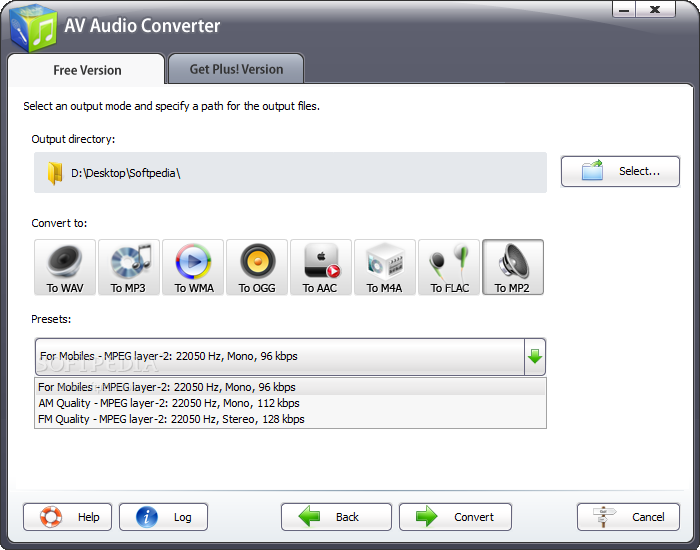This screenshot has height=550, width=700.
Task: Click the D:\Desktop\Softpedia\ output path field
Action: tap(290, 173)
